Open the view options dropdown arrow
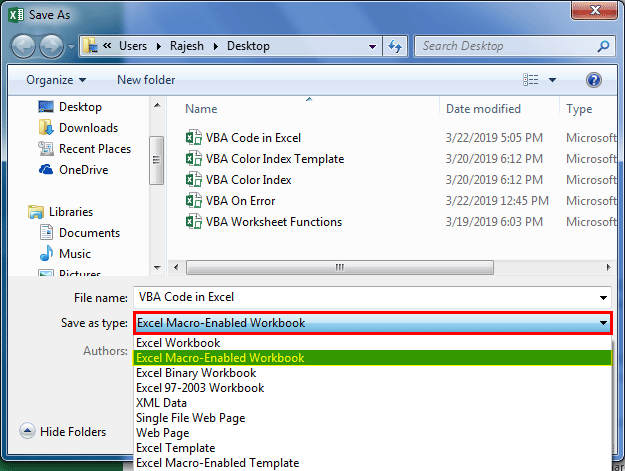 pos(552,80)
